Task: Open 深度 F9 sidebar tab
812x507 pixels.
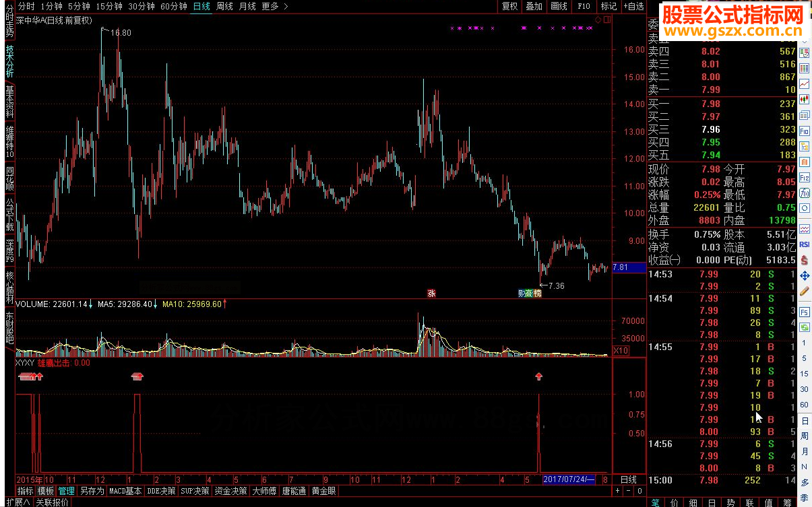Action: pos(9,250)
